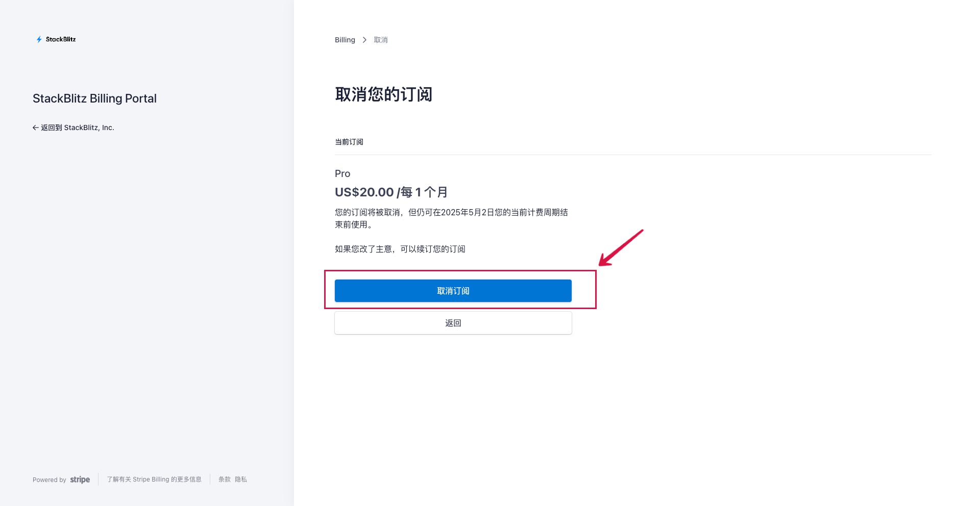Screen dimensions: 980x506
Task: Click the StackBlitz Billing Portal title
Action: pyautogui.click(x=94, y=98)
